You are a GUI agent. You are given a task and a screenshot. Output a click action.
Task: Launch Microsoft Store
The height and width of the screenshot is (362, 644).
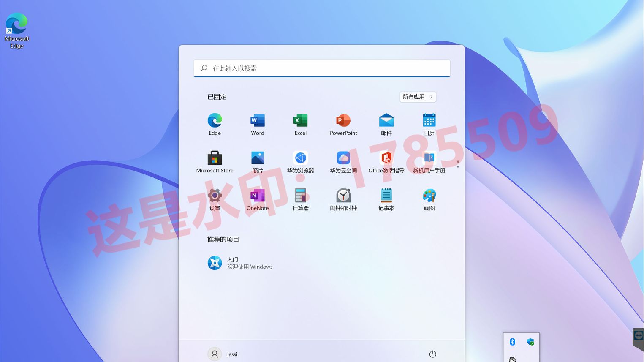pyautogui.click(x=215, y=162)
